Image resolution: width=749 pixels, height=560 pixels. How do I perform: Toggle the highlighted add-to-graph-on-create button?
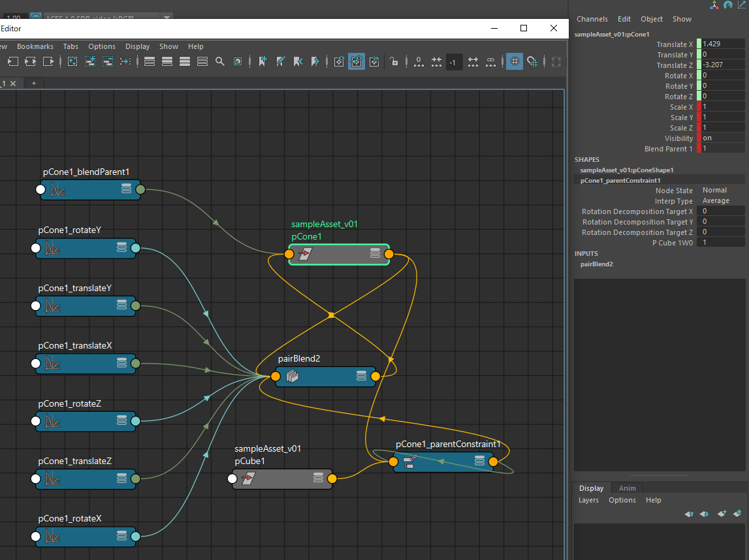357,61
